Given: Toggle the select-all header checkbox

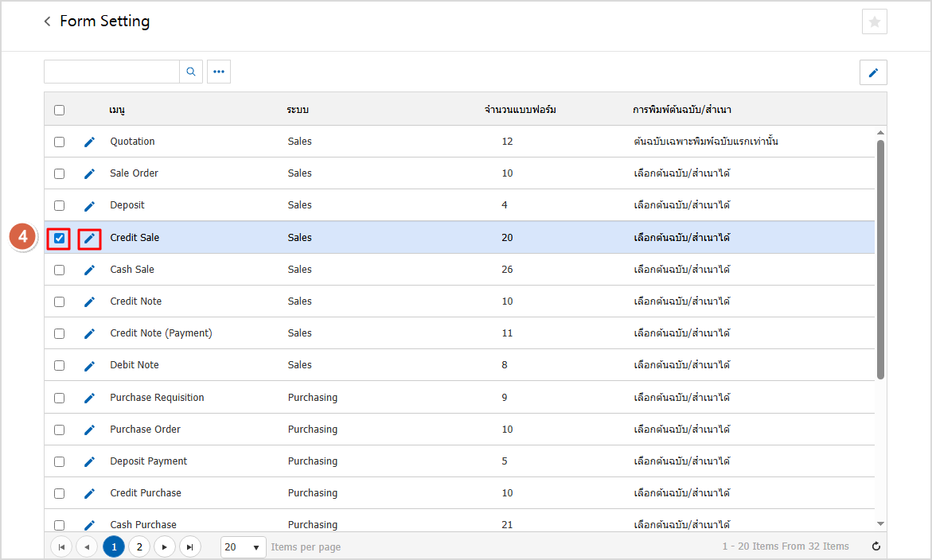Looking at the screenshot, I should pyautogui.click(x=60, y=110).
